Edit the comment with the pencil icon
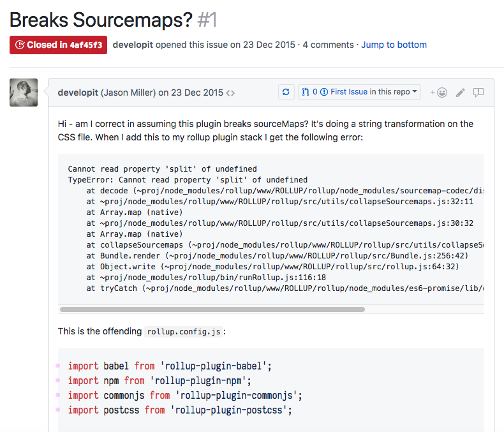The image size is (504, 432). pos(460,93)
